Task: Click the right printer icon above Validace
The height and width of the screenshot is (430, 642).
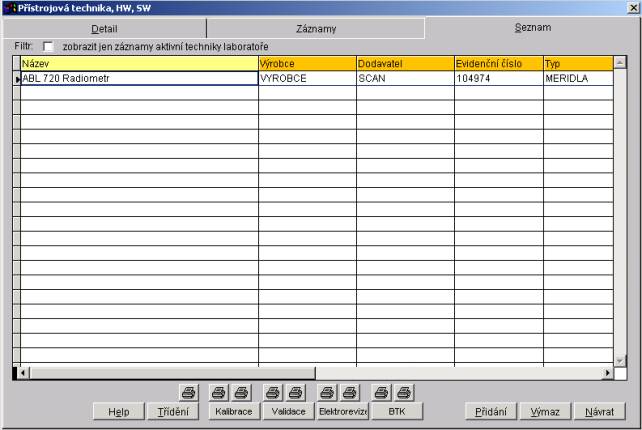Action: pyautogui.click(x=295, y=392)
